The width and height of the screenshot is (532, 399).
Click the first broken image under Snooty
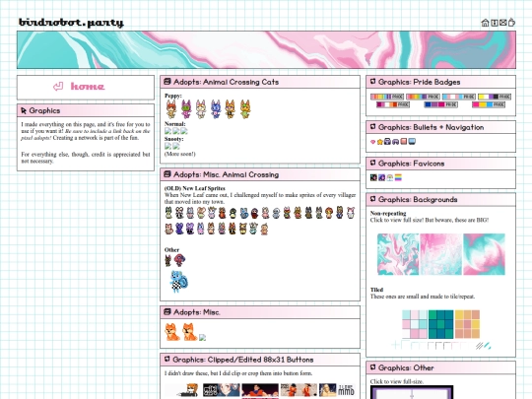(x=168, y=146)
